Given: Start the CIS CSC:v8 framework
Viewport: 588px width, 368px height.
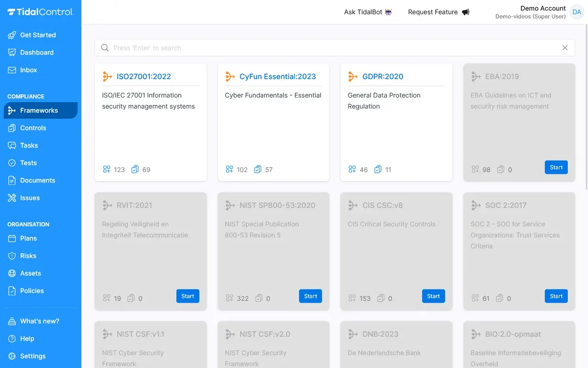Looking at the screenshot, I should pyautogui.click(x=434, y=296).
